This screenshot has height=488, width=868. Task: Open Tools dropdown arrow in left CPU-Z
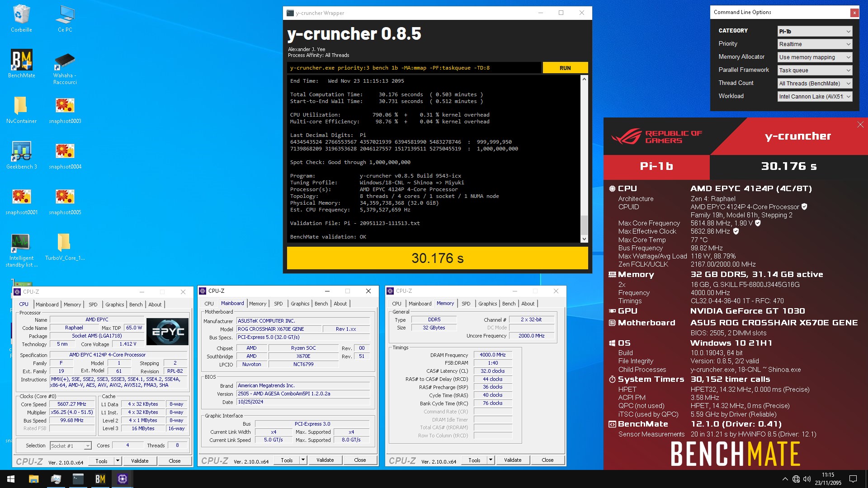coord(118,461)
